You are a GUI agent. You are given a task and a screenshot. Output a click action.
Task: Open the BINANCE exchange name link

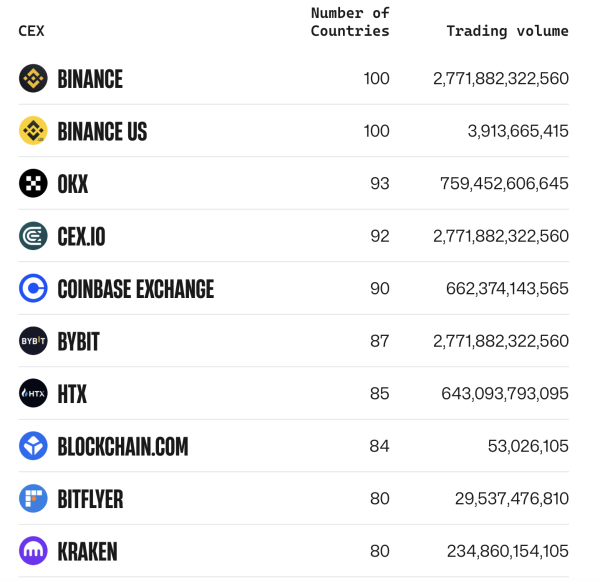pyautogui.click(x=90, y=79)
